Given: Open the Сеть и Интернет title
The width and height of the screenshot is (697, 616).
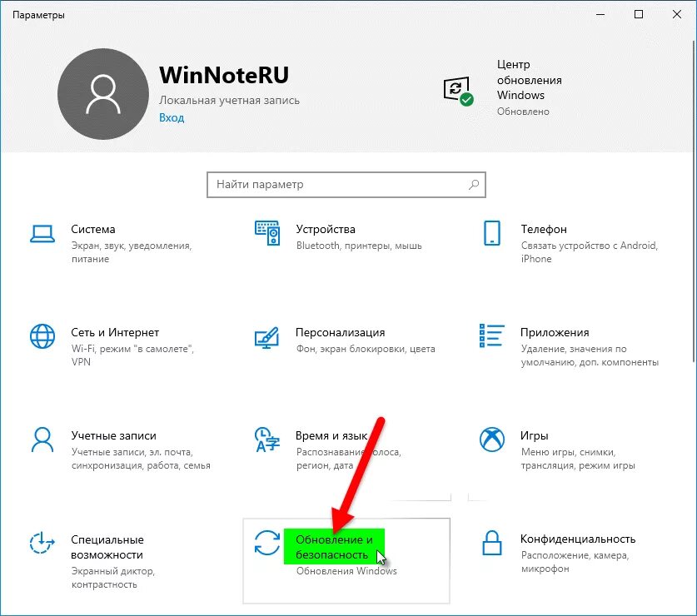Looking at the screenshot, I should [115, 332].
